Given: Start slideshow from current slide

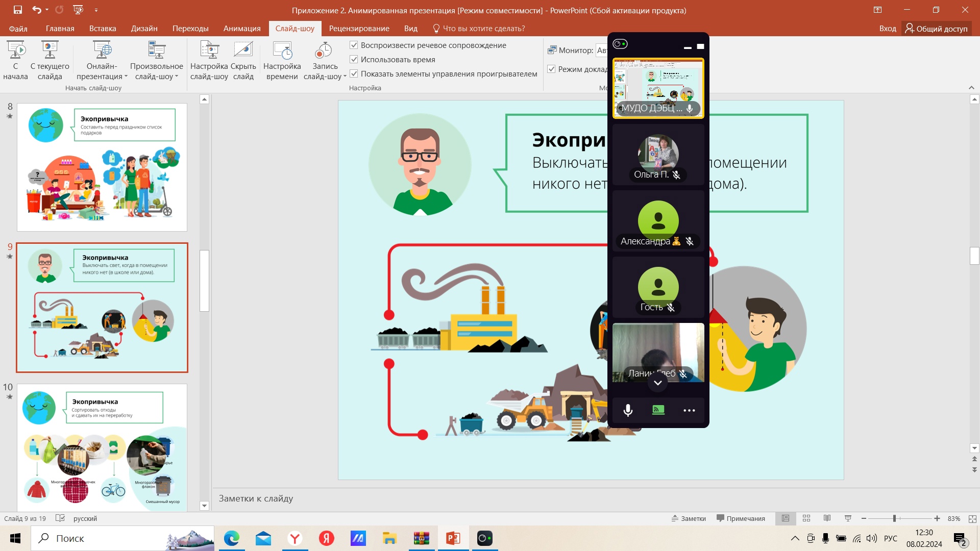Looking at the screenshot, I should click(50, 51).
